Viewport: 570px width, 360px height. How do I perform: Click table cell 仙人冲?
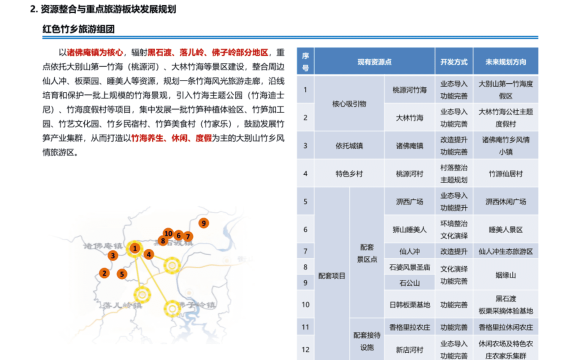coord(409,251)
